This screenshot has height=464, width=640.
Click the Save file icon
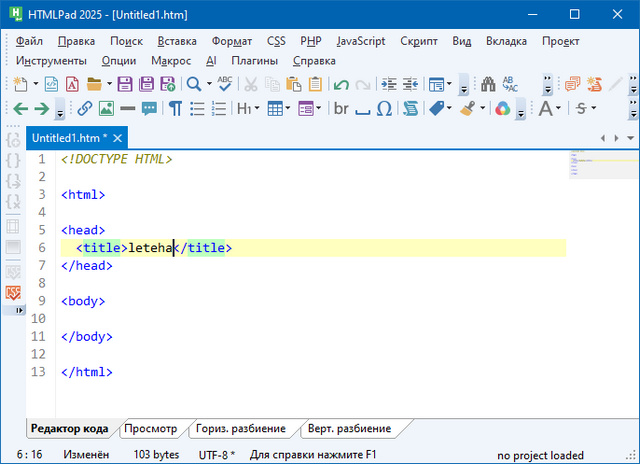[125, 84]
